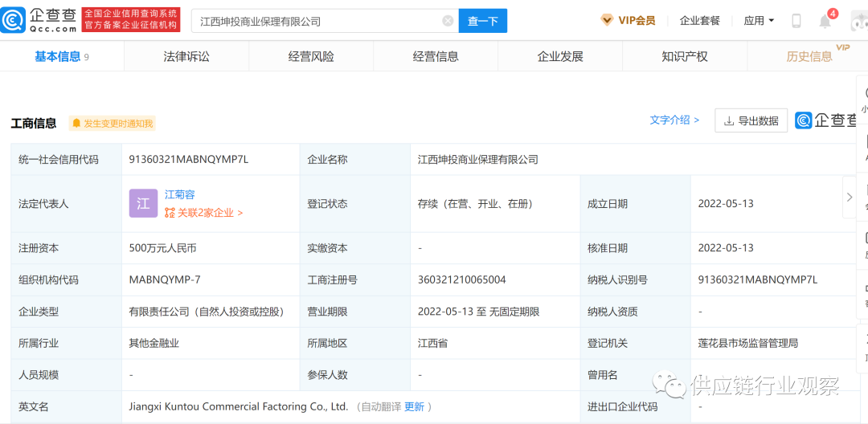
Task: Click the 查一下 search button
Action: click(483, 21)
